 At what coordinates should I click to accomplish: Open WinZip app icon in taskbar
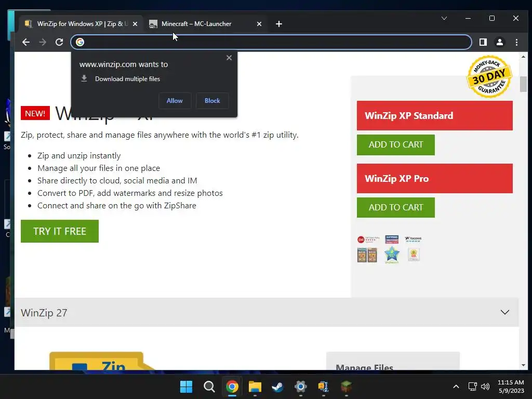point(323,387)
